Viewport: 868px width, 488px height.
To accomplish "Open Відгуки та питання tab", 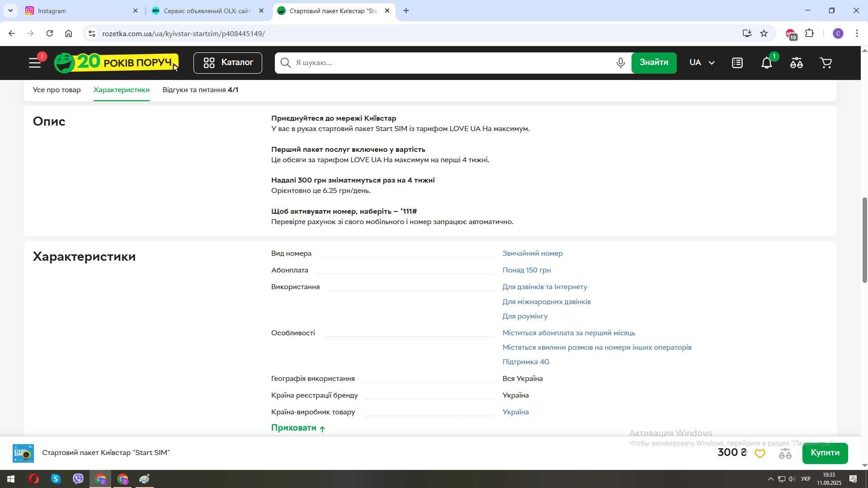I will 200,90.
